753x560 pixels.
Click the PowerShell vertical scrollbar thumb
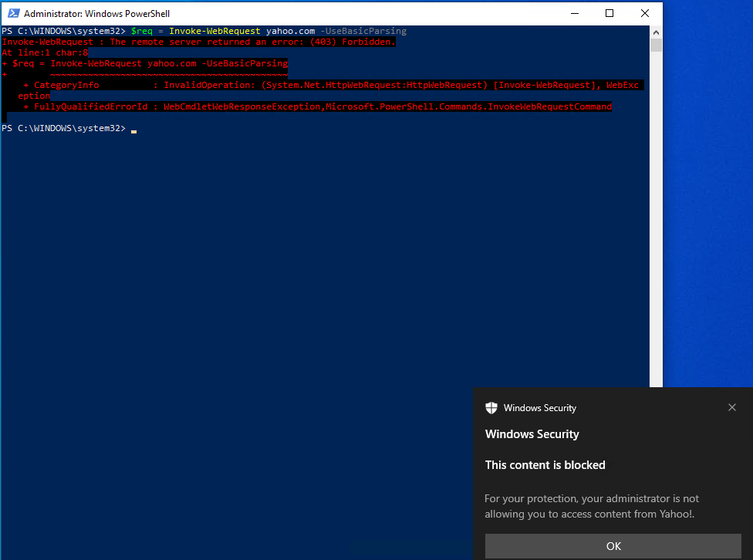coord(656,45)
